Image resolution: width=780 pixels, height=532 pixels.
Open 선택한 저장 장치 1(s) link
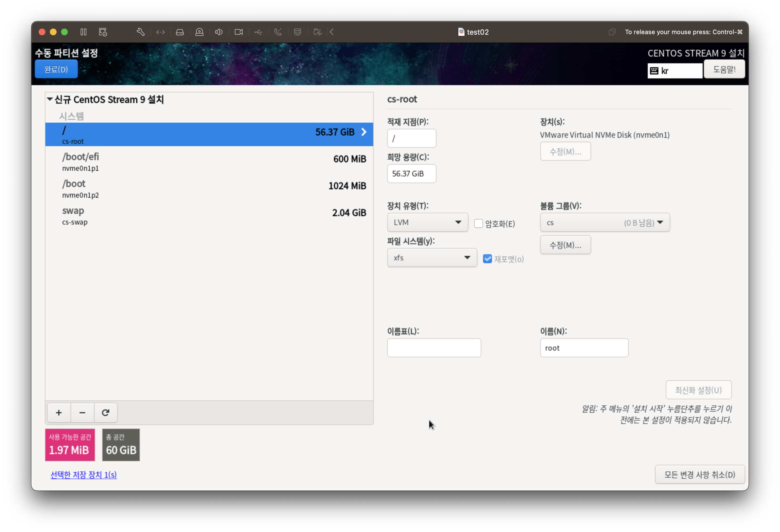pyautogui.click(x=83, y=474)
